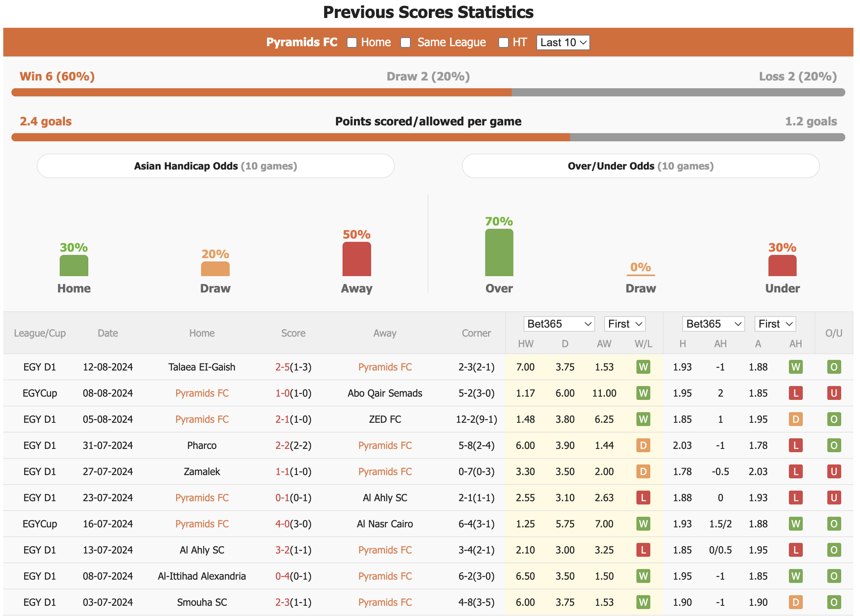
Task: Click the Win/Draw/Loss progress bar
Action: (x=428, y=92)
